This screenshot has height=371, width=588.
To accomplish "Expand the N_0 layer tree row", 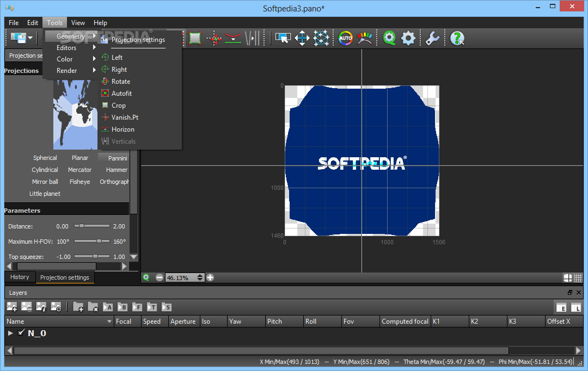I will [10, 333].
